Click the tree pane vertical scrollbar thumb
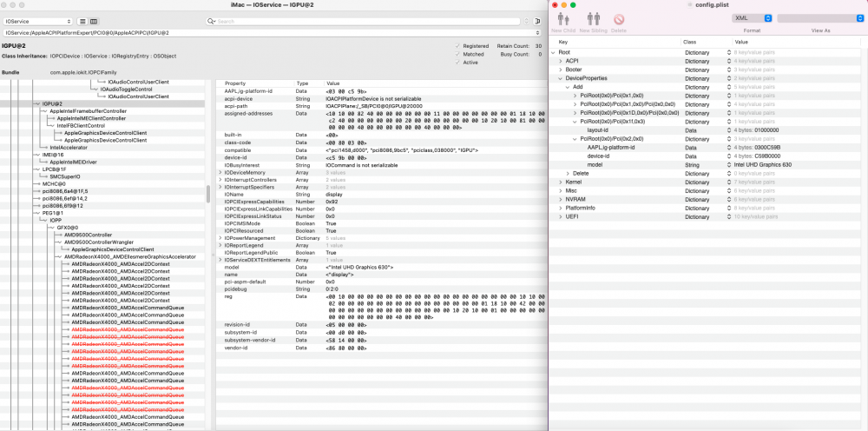The height and width of the screenshot is (431, 868). pos(208,195)
